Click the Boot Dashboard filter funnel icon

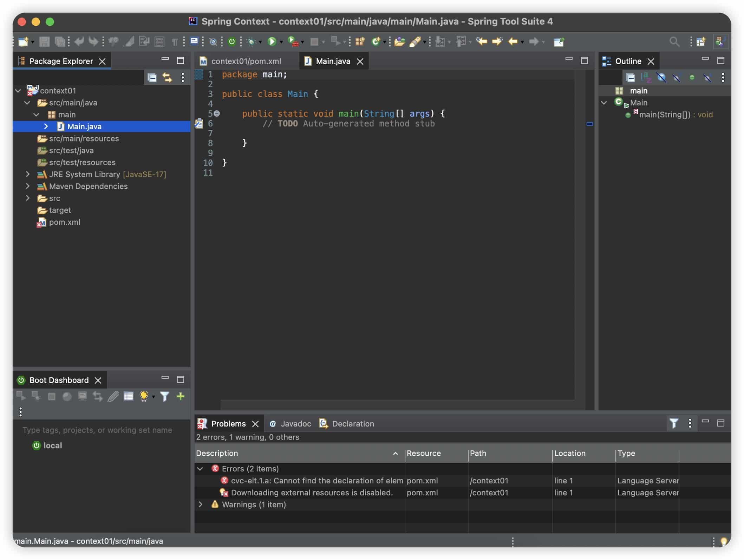164,396
